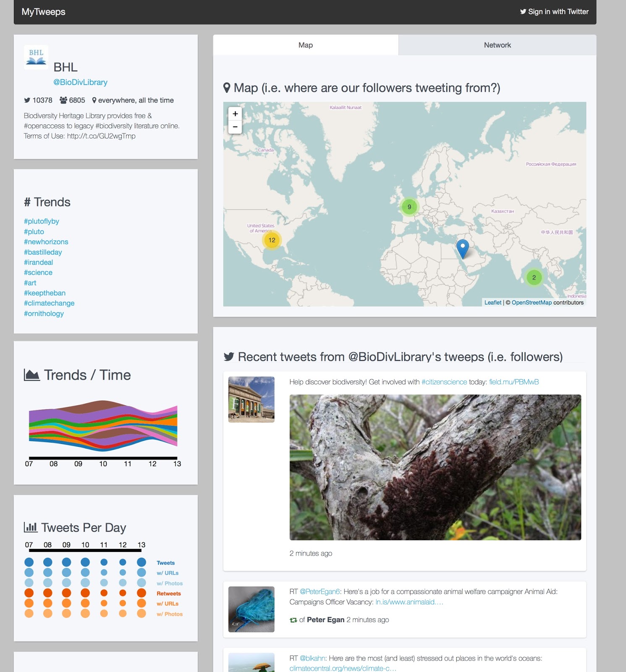Viewport: 626px width, 672px height.
Task: Open the #climatechange trend link
Action: pyautogui.click(x=49, y=303)
